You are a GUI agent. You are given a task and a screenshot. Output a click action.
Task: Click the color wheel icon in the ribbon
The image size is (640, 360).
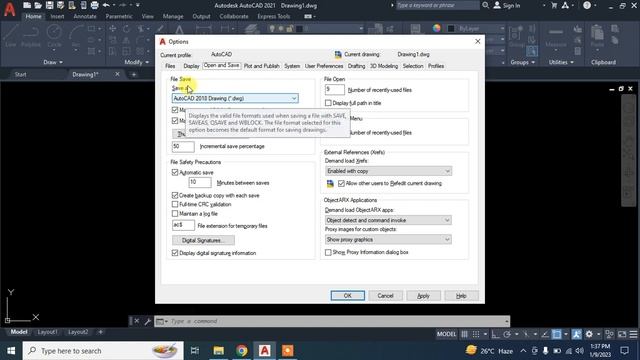437,28
